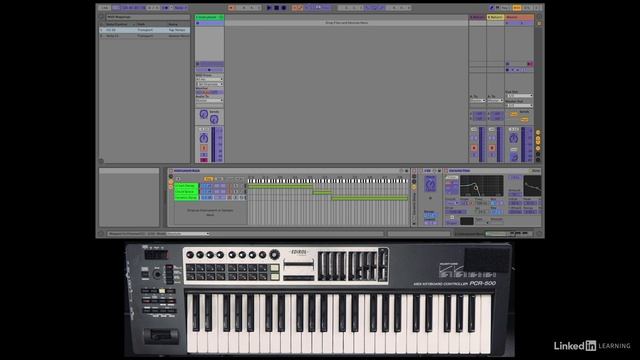This screenshot has height=360, width=640.
Task: Open the Master Out dropdown
Action: (519, 105)
